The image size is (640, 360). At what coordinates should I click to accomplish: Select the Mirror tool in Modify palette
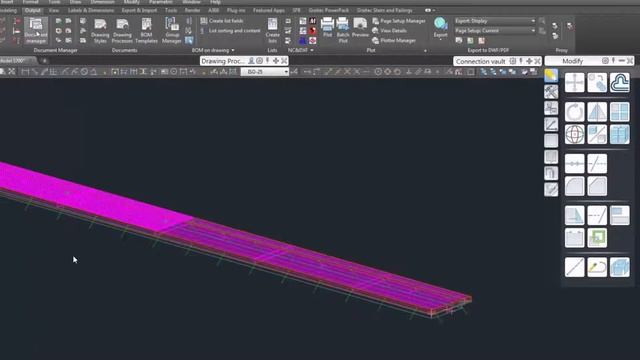(597, 112)
